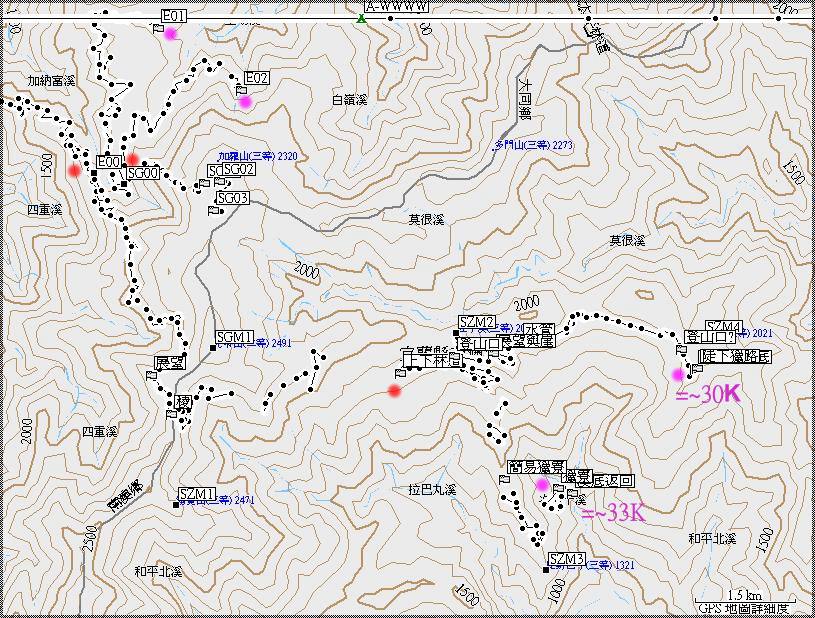
Task: Click the magenta dot near =~33K annotation
Action: coord(543,485)
